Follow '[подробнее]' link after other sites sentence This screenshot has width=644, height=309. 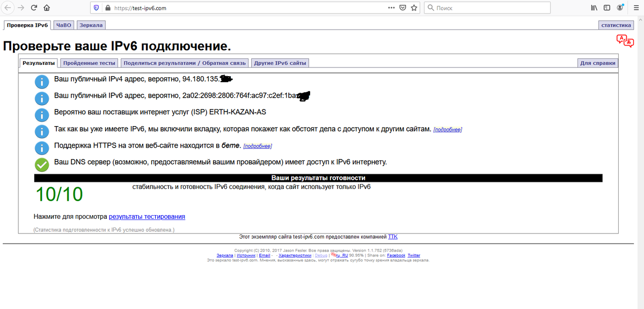(448, 130)
